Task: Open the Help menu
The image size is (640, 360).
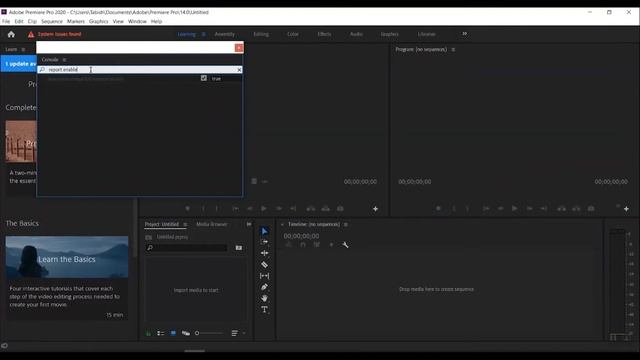Action: coord(156,21)
